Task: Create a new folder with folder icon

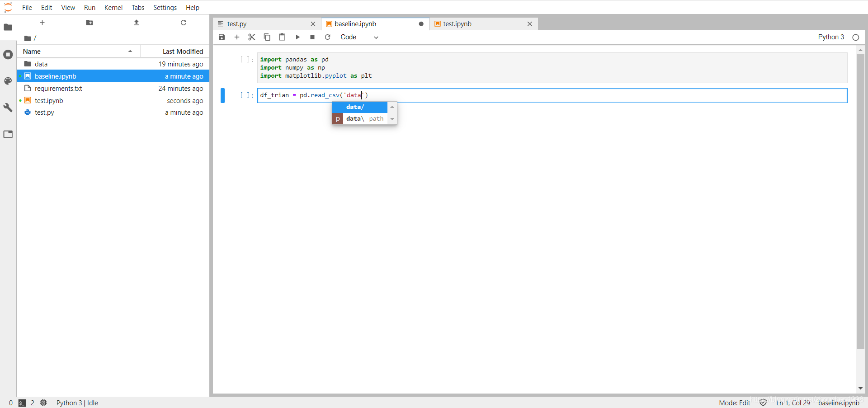Action: [90, 23]
